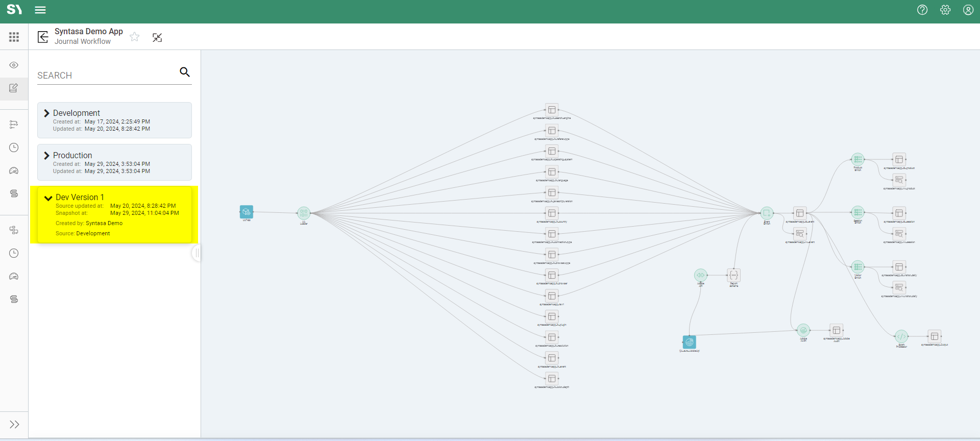Open the settings gear icon
Viewport: 980px width, 441px height.
click(x=945, y=10)
